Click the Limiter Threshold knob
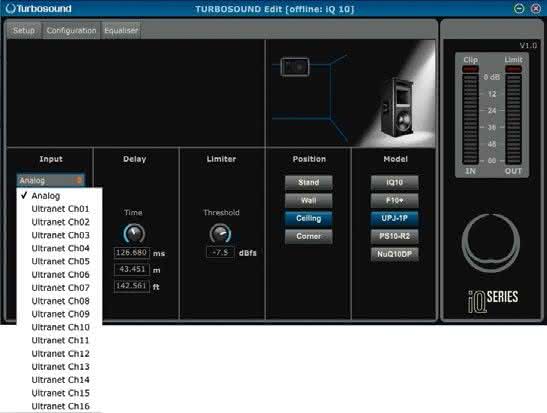The image size is (547, 413). click(220, 233)
